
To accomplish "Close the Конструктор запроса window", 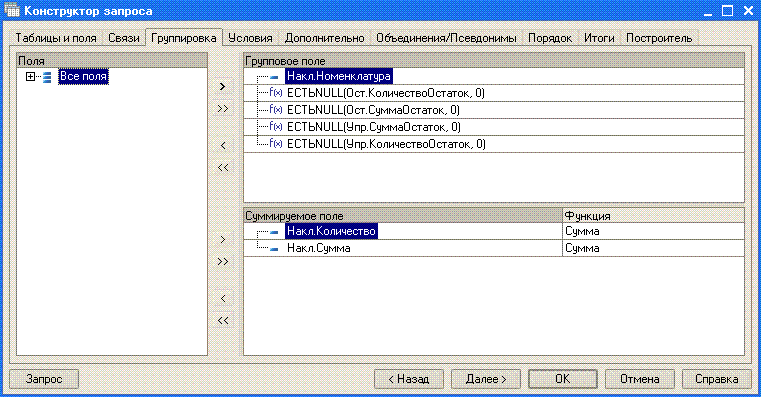I will [x=748, y=11].
